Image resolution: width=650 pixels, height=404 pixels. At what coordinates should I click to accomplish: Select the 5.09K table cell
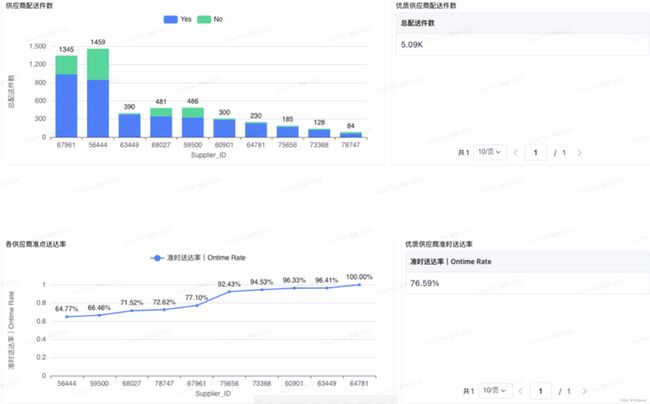[x=523, y=44]
